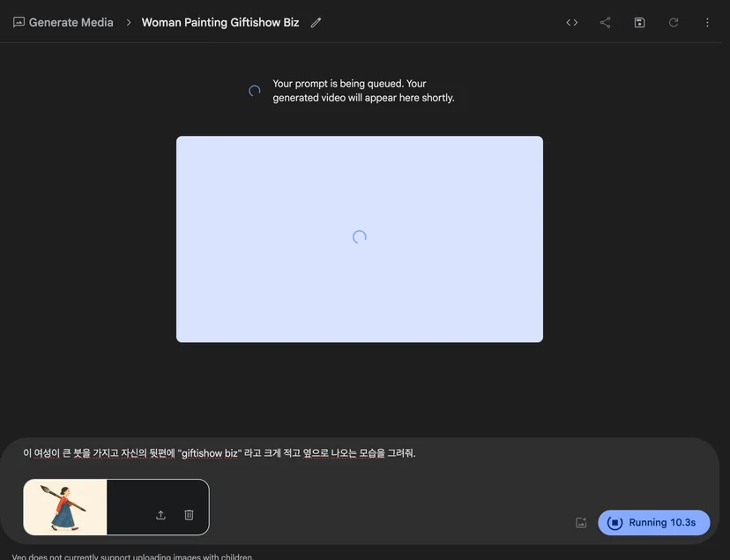The image size is (730, 560).
Task: Click the spinner beside queued message
Action: click(x=254, y=91)
